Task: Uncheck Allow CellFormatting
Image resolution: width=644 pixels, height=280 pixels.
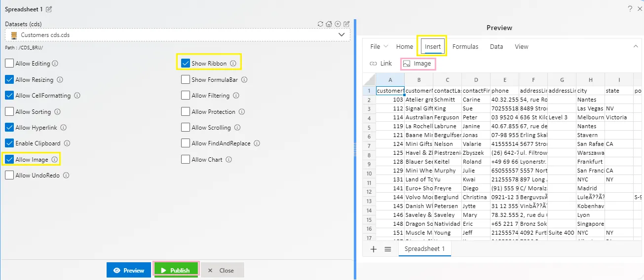Action: [9, 96]
